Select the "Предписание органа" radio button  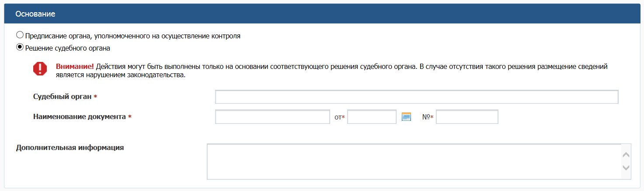[x=20, y=35]
